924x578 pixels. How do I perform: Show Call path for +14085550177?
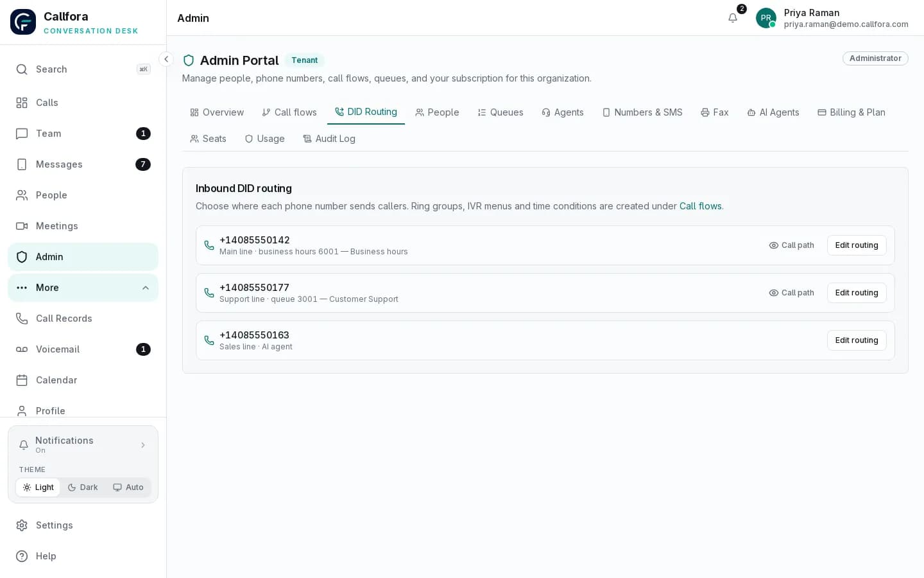tap(792, 293)
